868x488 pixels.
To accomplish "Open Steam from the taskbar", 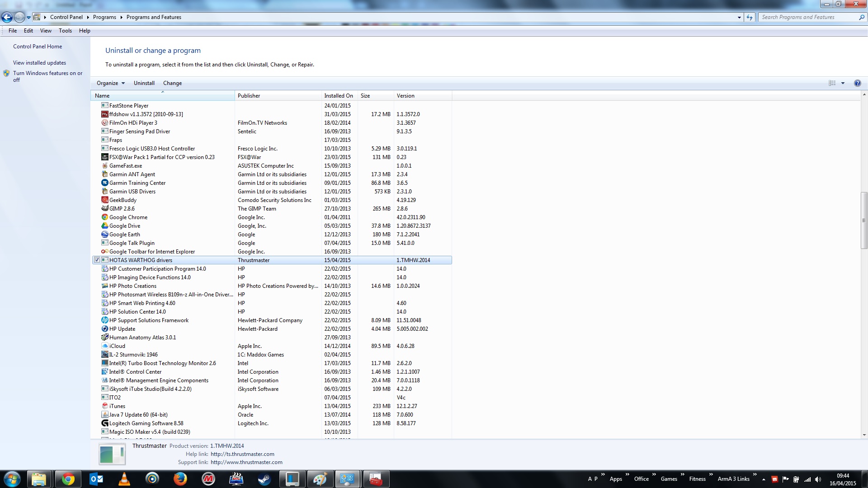I will 264,479.
